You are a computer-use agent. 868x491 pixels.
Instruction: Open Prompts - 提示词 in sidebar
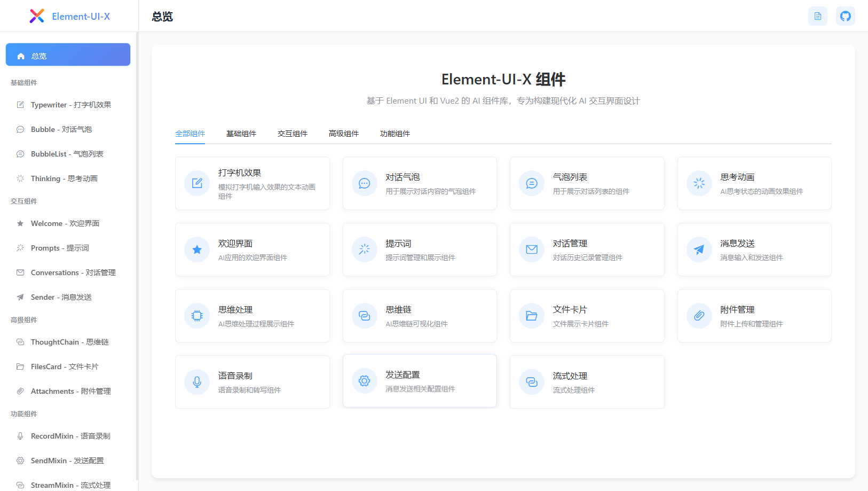pos(68,248)
